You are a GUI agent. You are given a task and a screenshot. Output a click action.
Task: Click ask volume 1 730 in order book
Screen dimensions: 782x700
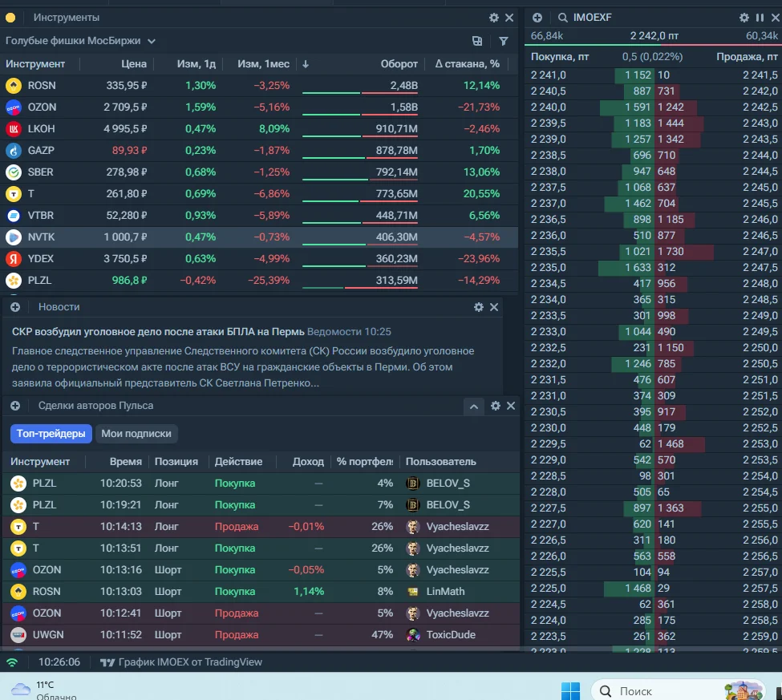(x=671, y=251)
